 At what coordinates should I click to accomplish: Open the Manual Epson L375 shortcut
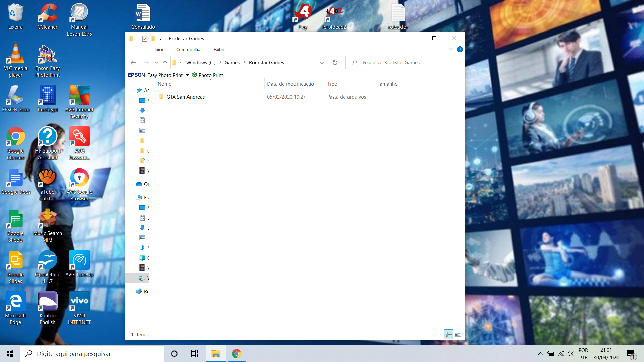pyautogui.click(x=79, y=20)
